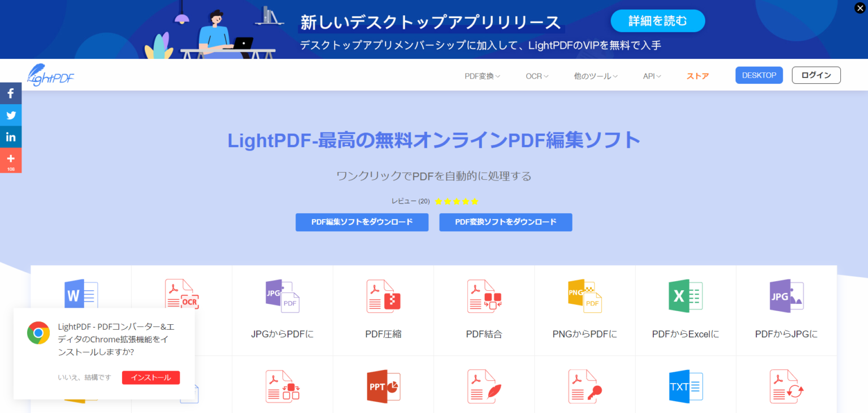The width and height of the screenshot is (868, 413).
Task: Close the top promotional banner
Action: [x=860, y=8]
